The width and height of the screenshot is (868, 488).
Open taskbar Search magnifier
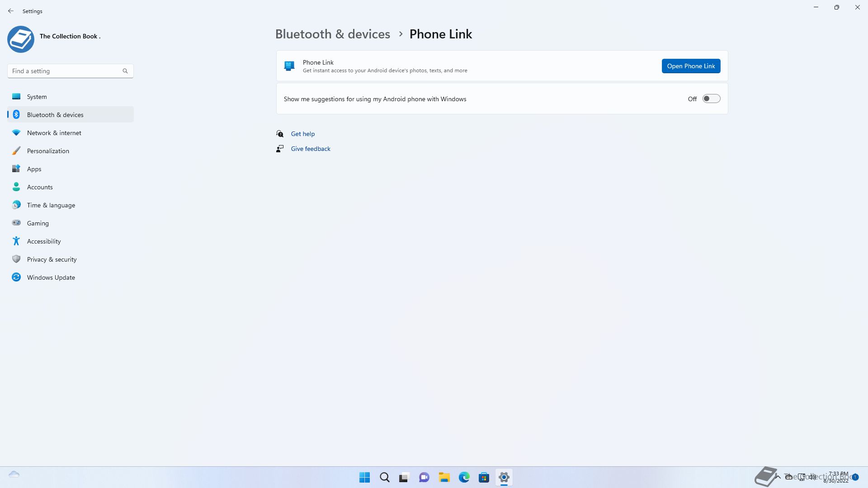point(385,477)
